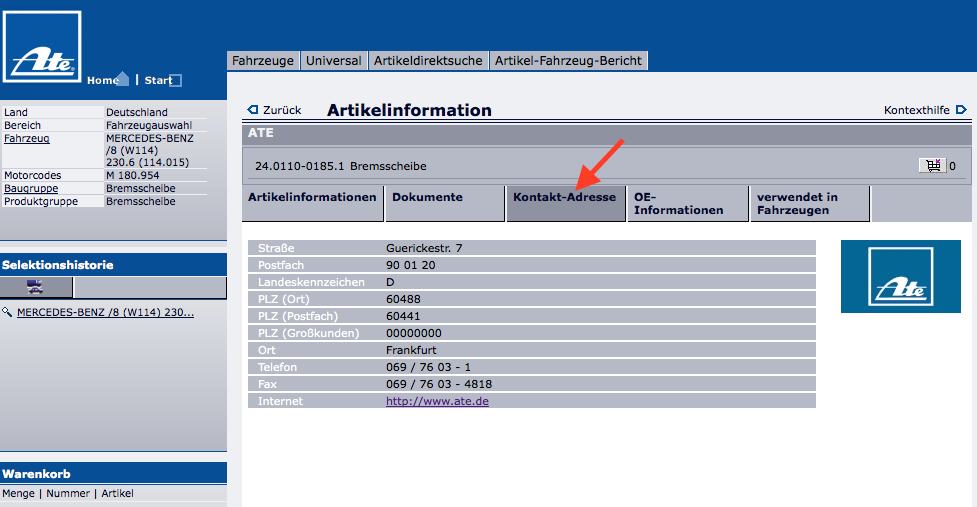The width and height of the screenshot is (977, 507).
Task: Open the http://www.ate.de link
Action: point(437,401)
